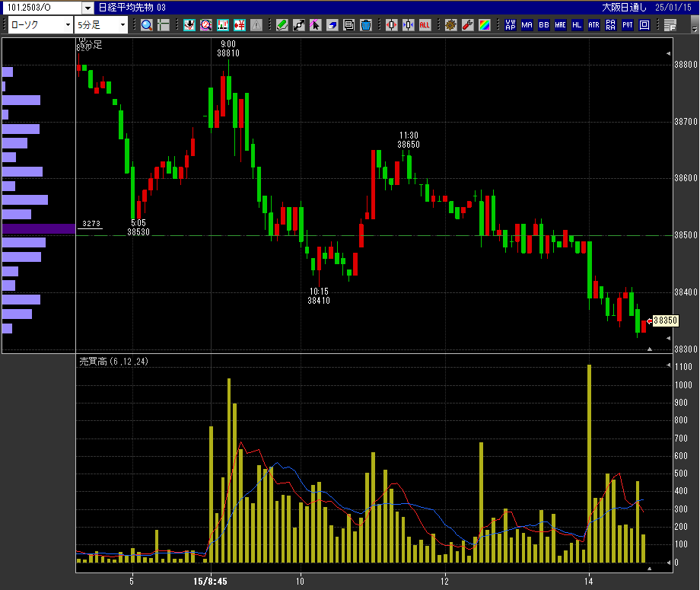This screenshot has height=590, width=700.
Task: Click the 3273 volume profile value
Action: click(x=91, y=224)
